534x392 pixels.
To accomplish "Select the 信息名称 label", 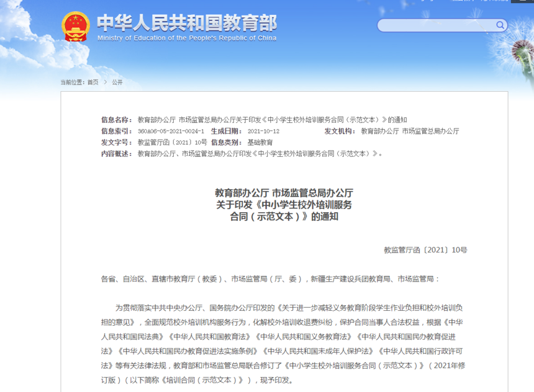I will click(116, 120).
